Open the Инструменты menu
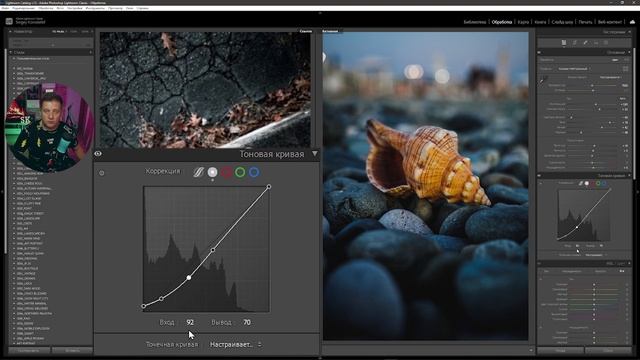 pyautogui.click(x=95, y=8)
